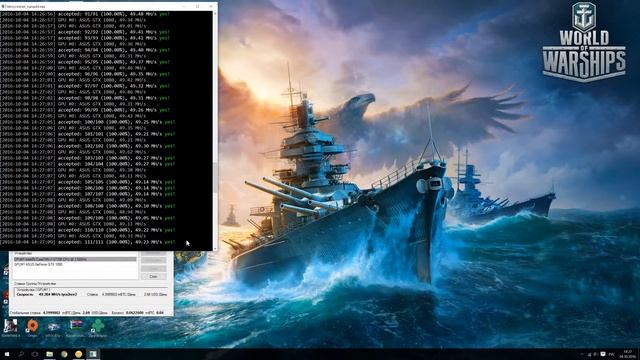Select the highlighted CPU device row
This screenshot has width=640, height=360.
75,259
